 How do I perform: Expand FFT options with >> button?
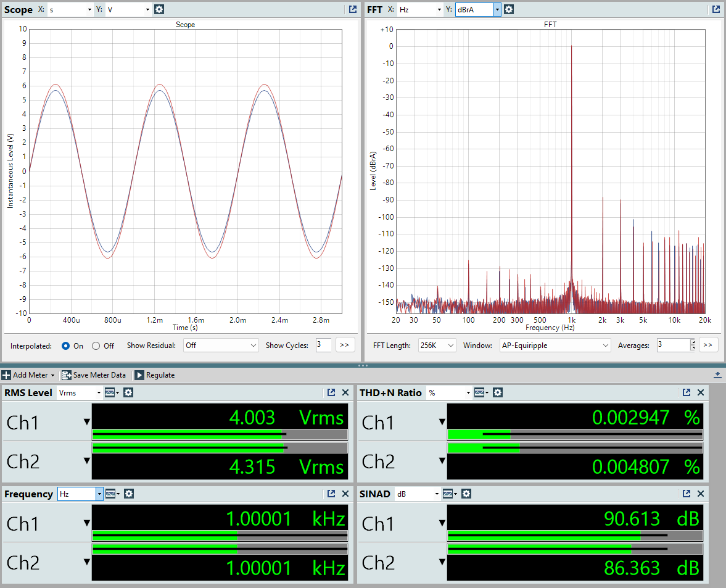coord(708,345)
